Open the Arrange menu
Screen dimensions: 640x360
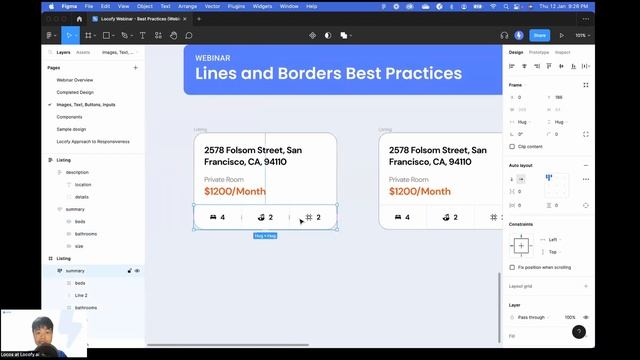click(x=187, y=6)
